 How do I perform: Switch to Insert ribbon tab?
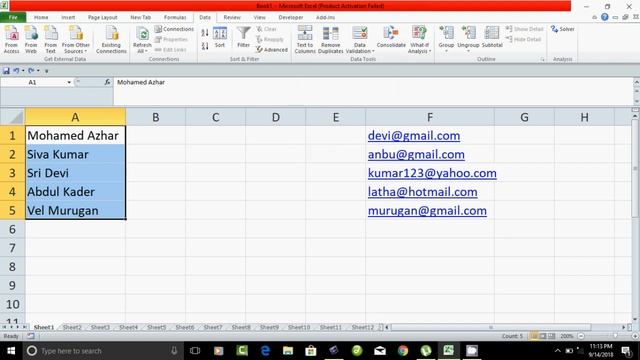(68, 17)
